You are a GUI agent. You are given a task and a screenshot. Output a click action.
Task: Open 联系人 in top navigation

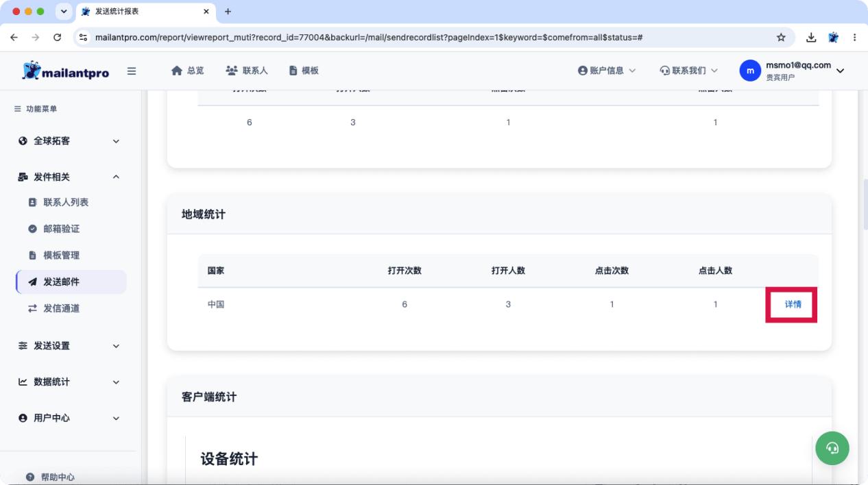(x=246, y=71)
